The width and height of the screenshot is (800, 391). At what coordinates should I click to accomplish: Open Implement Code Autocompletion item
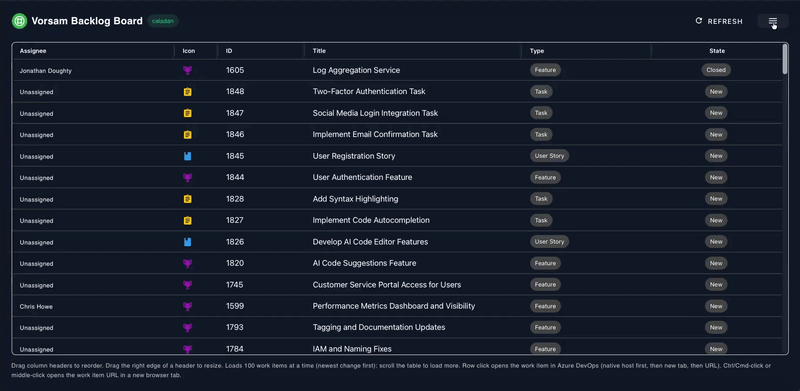pyautogui.click(x=371, y=221)
